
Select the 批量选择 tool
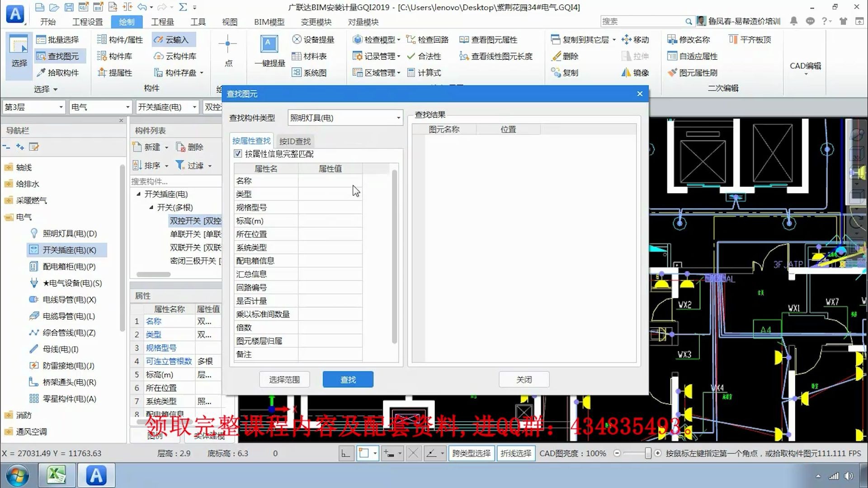click(59, 39)
